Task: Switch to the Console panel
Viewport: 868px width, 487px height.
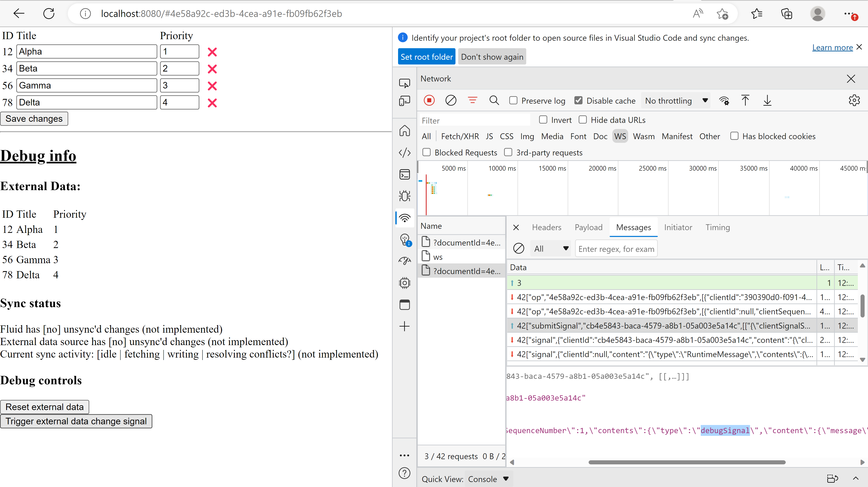Action: (404, 174)
